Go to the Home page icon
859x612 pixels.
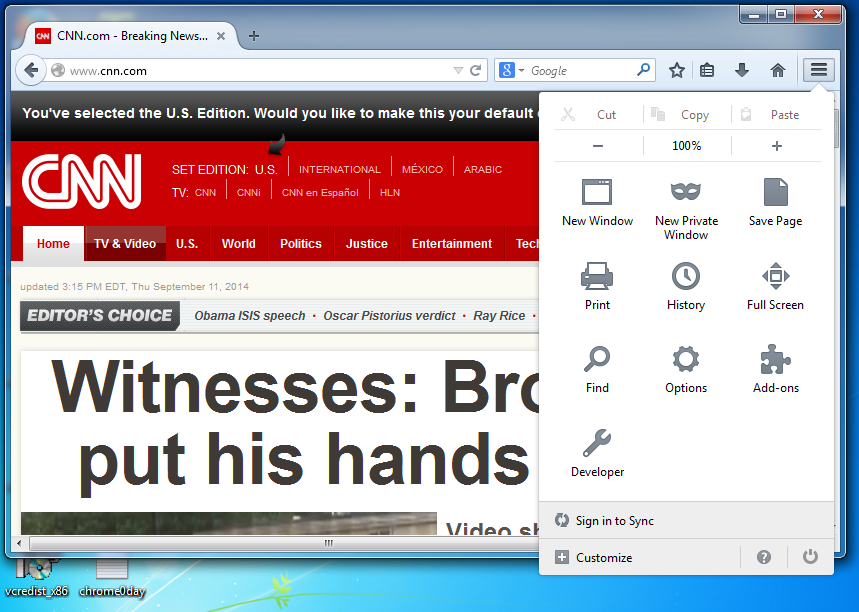(777, 70)
